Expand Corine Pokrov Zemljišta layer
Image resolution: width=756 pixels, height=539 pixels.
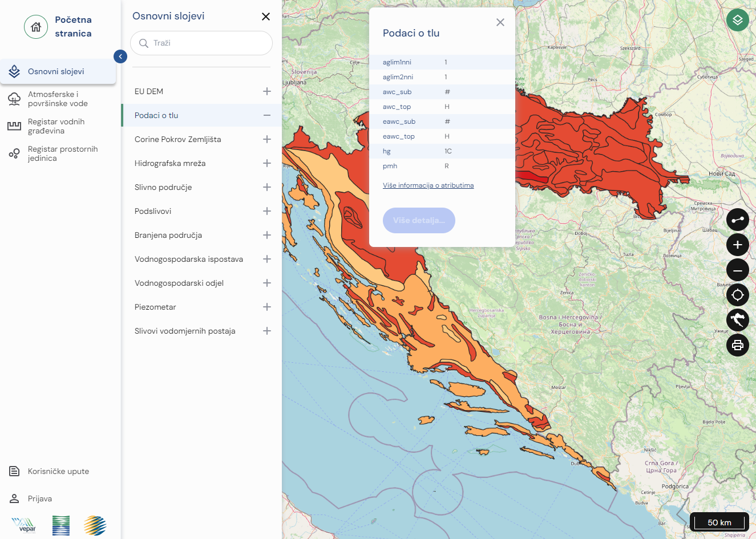tap(266, 139)
